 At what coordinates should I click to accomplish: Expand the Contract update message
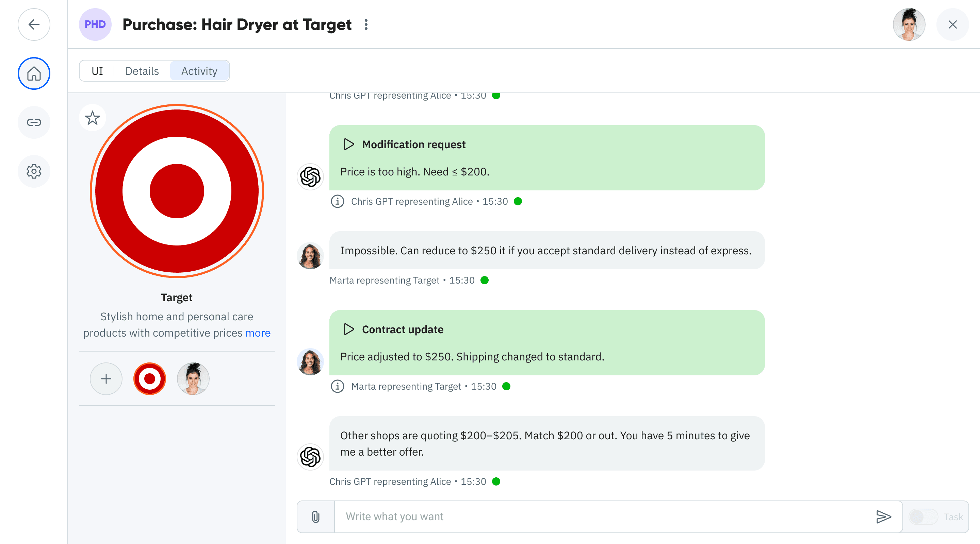pos(348,329)
